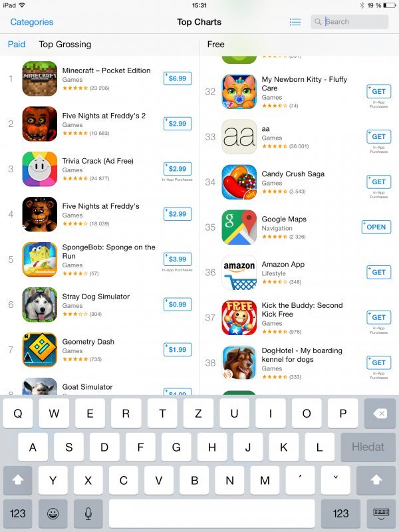This screenshot has height=532, width=399.
Task: Toggle the left shift key
Action: (18, 480)
